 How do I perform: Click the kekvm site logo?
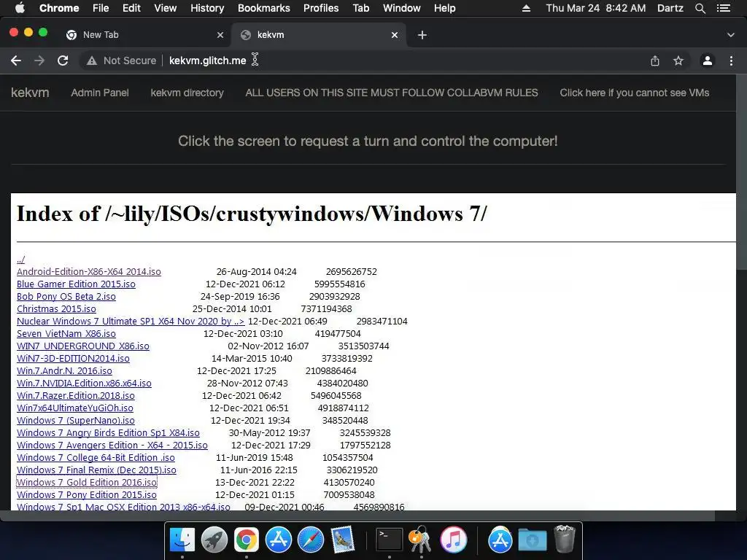tap(30, 93)
